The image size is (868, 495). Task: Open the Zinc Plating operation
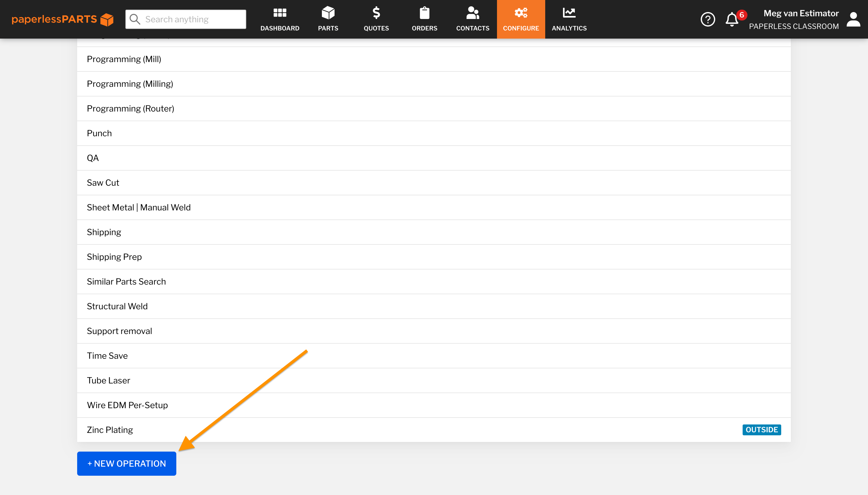110,430
